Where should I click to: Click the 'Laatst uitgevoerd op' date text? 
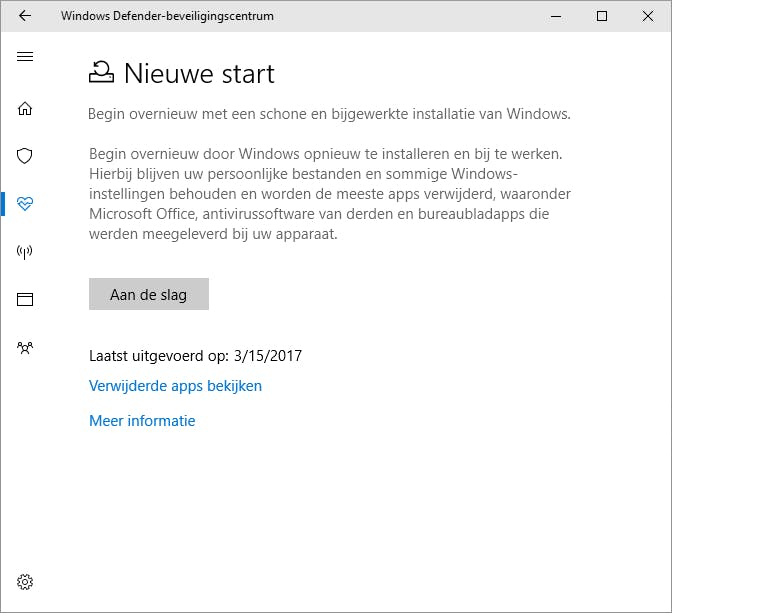pyautogui.click(x=195, y=355)
